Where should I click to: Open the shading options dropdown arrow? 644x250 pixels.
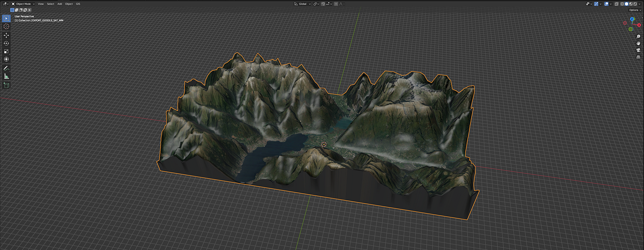[x=640, y=4]
